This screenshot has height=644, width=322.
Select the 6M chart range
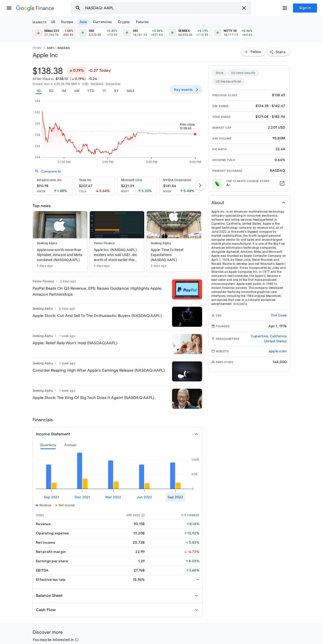tap(77, 91)
